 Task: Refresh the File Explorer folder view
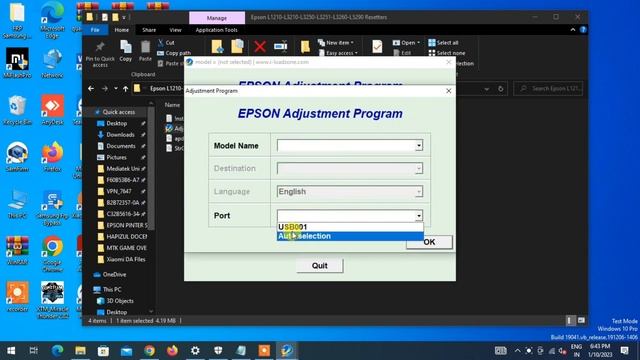[x=501, y=89]
